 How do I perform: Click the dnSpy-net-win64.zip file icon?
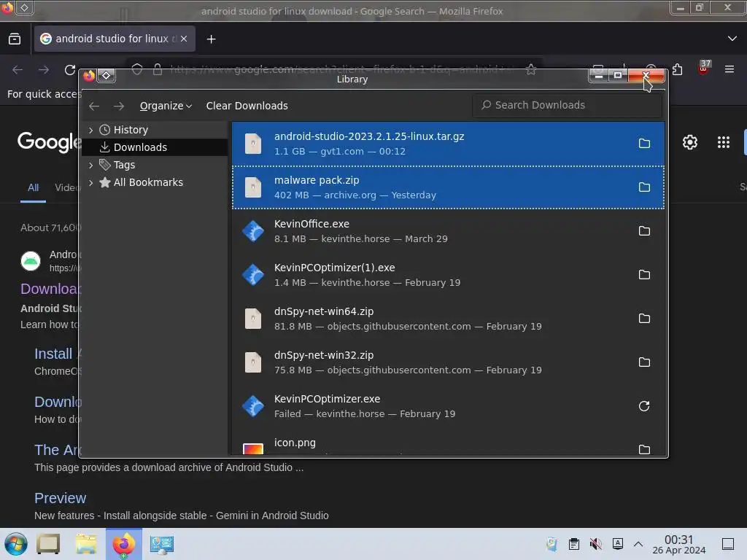[x=253, y=319]
